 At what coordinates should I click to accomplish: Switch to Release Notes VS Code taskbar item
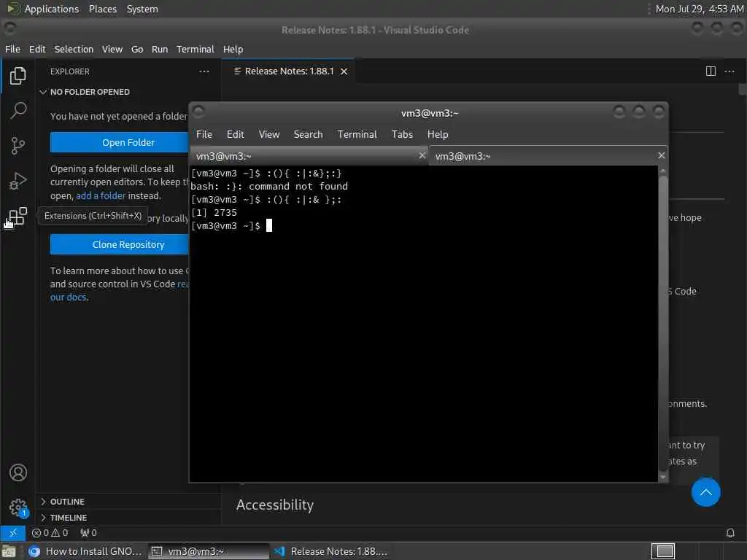tap(330, 551)
